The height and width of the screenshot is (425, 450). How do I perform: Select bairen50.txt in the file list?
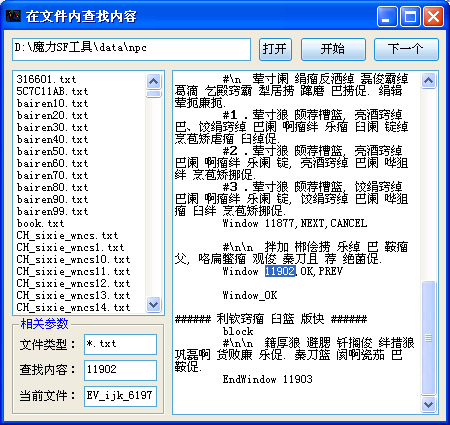(52, 151)
